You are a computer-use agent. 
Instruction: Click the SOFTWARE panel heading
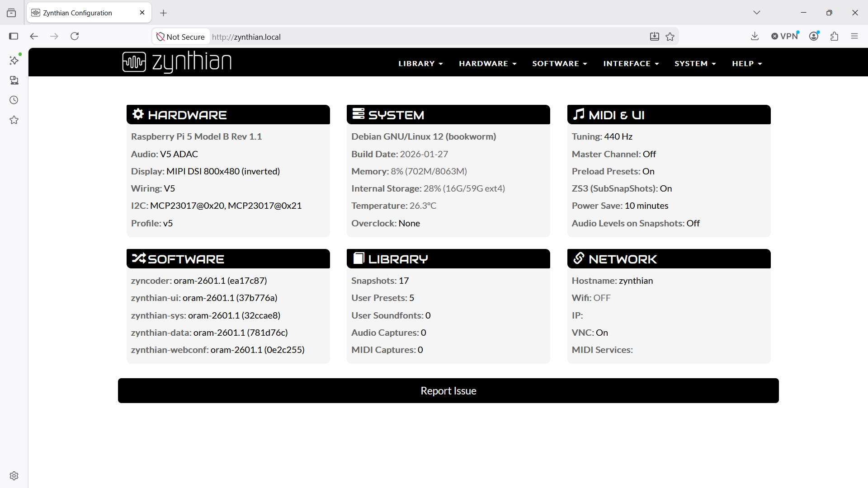[228, 258]
